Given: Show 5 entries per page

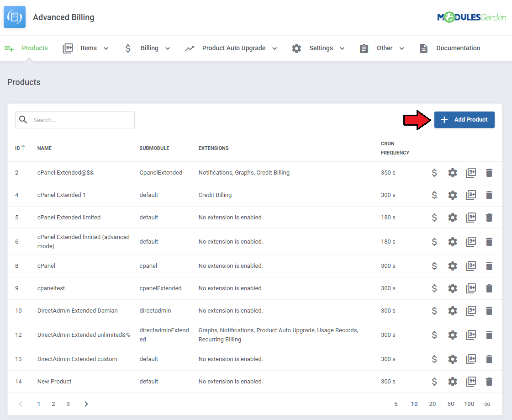Looking at the screenshot, I should click(396, 404).
